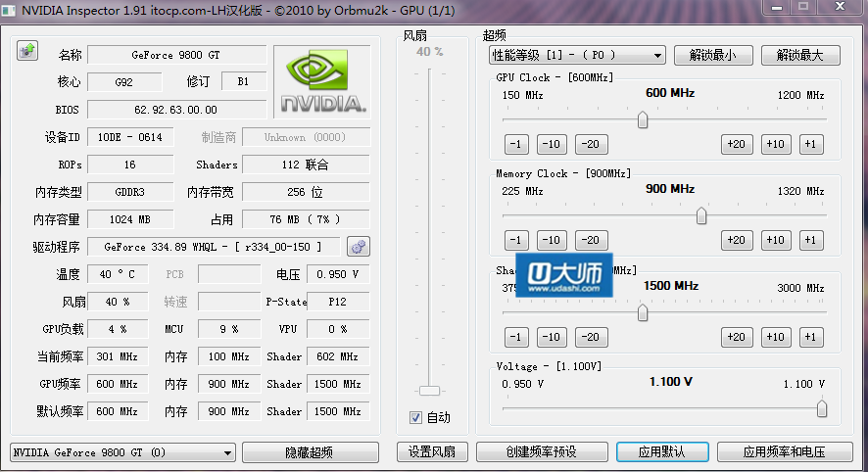Click the MCU field showing 9 %
The height and width of the screenshot is (472, 868).
pyautogui.click(x=229, y=329)
